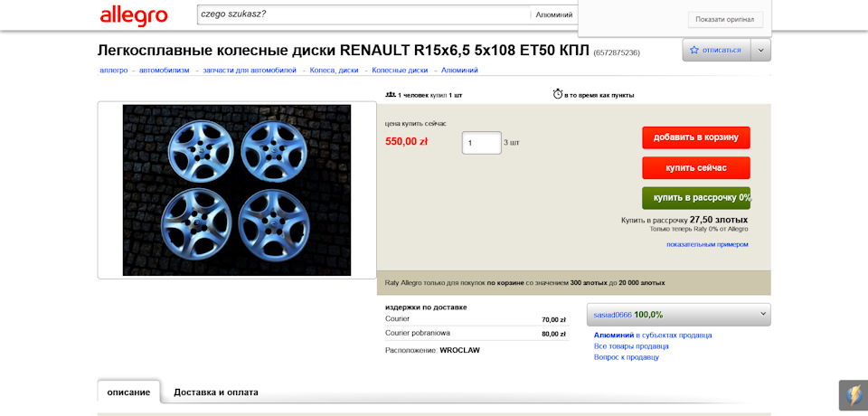Image resolution: width=868 pixels, height=416 pixels.
Task: Click the item number (6572875236)
Action: [x=617, y=52]
